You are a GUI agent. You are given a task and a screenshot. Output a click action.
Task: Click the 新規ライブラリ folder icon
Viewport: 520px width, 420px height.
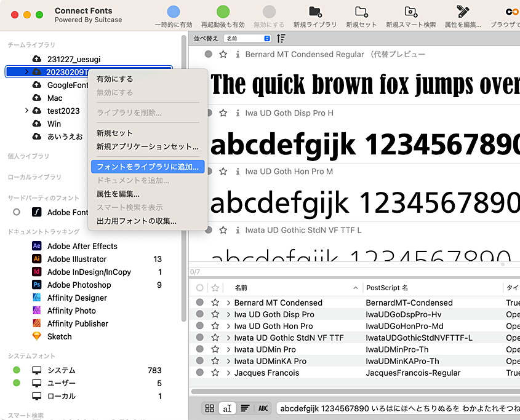[315, 12]
